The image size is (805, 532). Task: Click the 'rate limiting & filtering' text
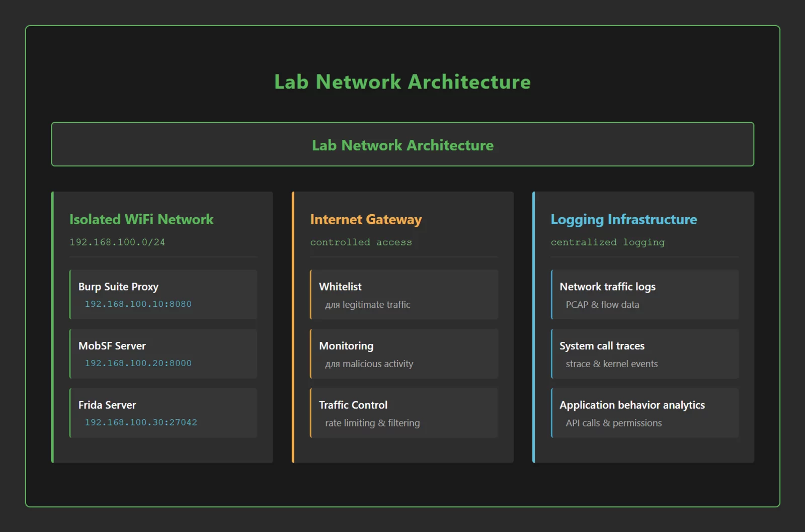coord(372,423)
